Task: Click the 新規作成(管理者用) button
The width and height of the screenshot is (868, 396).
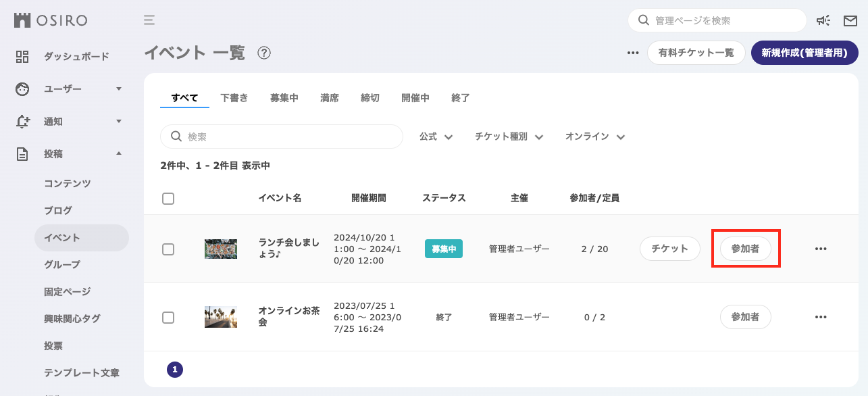Action: tap(805, 52)
